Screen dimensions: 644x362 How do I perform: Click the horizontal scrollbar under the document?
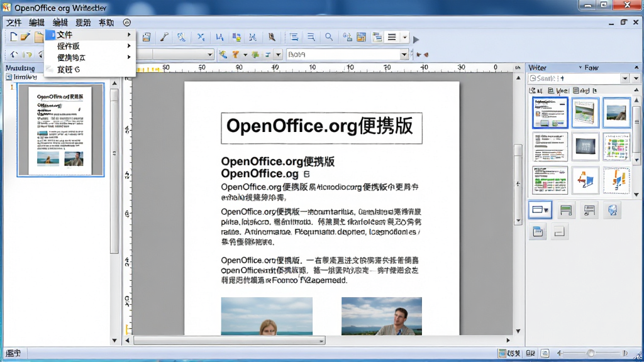[x=229, y=340]
